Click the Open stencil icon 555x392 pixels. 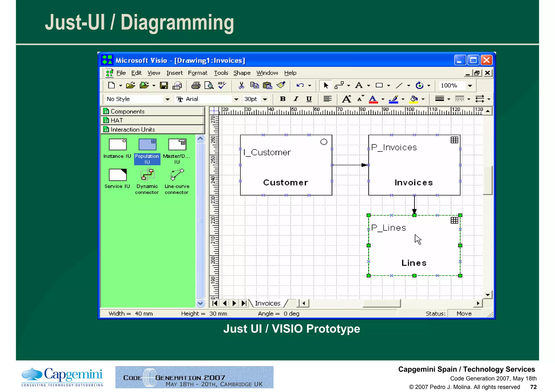tap(144, 86)
